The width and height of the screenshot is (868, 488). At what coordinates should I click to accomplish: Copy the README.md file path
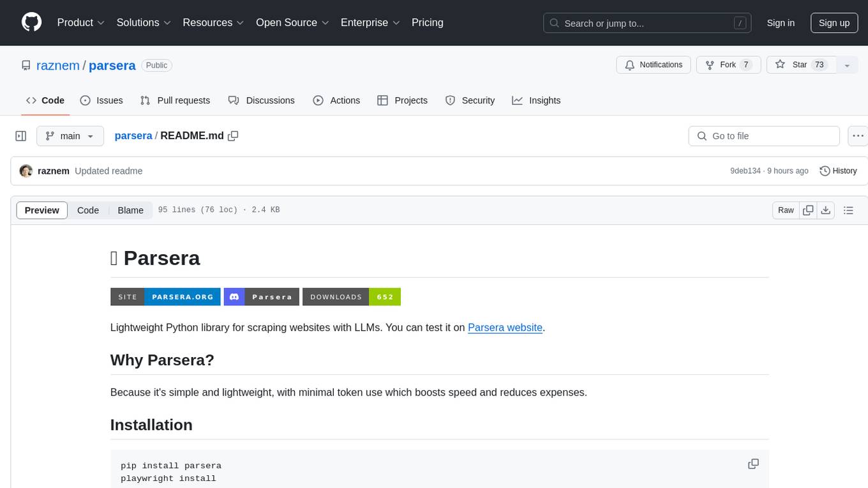click(x=233, y=135)
